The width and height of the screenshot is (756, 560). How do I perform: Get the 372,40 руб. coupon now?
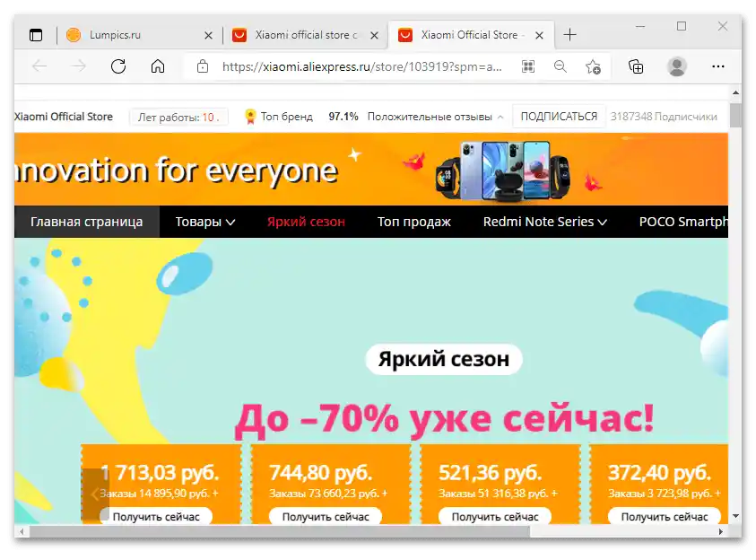665,517
